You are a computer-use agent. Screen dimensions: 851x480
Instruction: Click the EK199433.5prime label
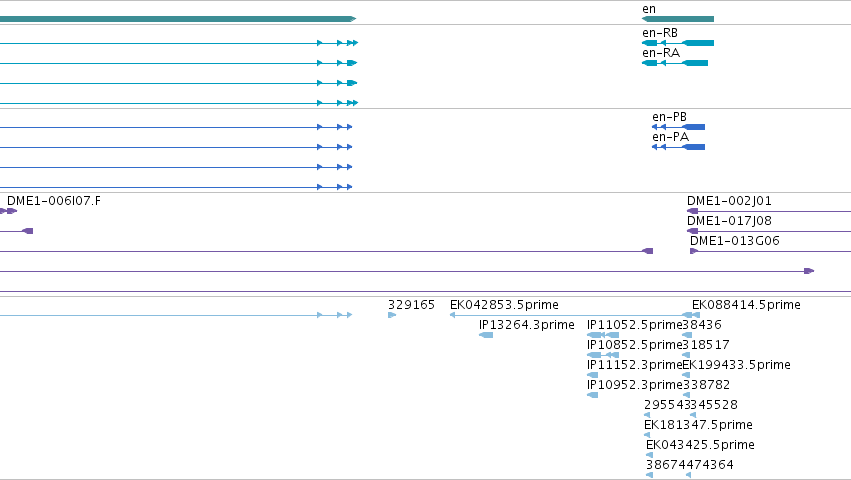click(x=736, y=365)
